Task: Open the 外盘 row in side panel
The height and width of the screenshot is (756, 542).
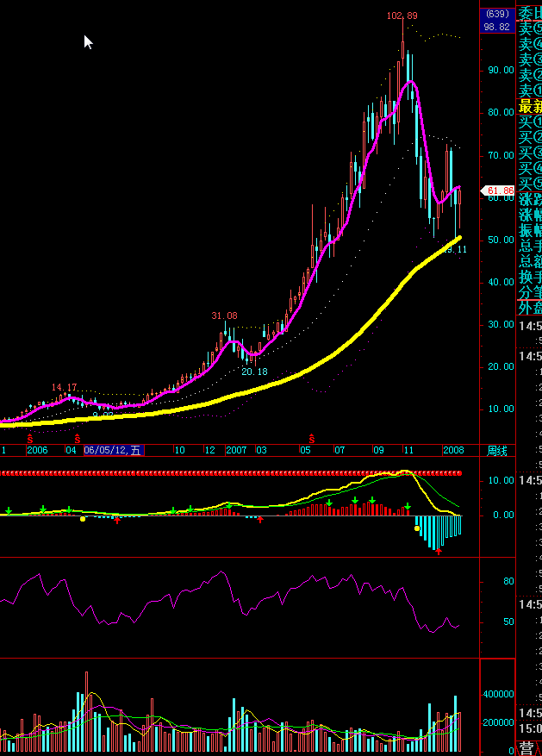Action: 528,308
